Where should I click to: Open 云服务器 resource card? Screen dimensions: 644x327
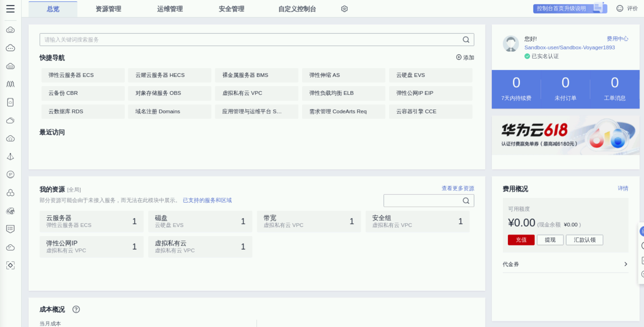click(x=91, y=221)
